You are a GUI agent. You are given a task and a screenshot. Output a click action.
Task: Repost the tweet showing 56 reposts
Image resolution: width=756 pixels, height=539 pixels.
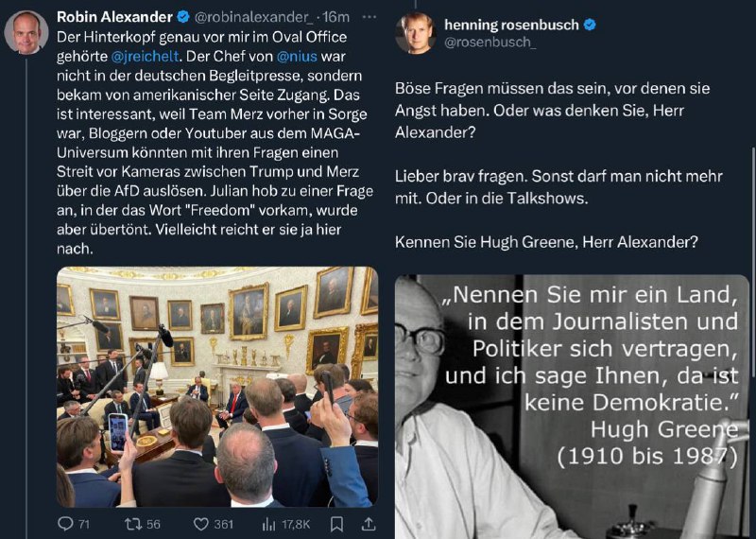(133, 524)
